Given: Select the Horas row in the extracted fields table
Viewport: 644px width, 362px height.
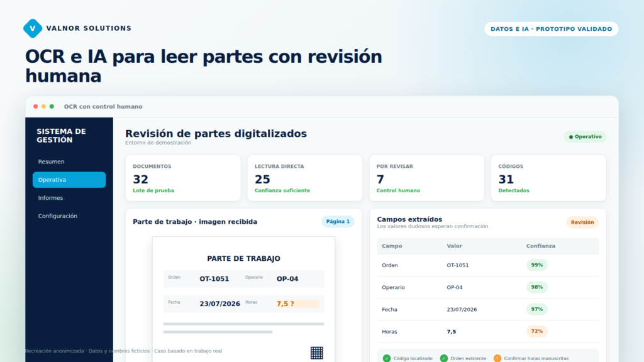Looking at the screenshot, I should coord(488,332).
